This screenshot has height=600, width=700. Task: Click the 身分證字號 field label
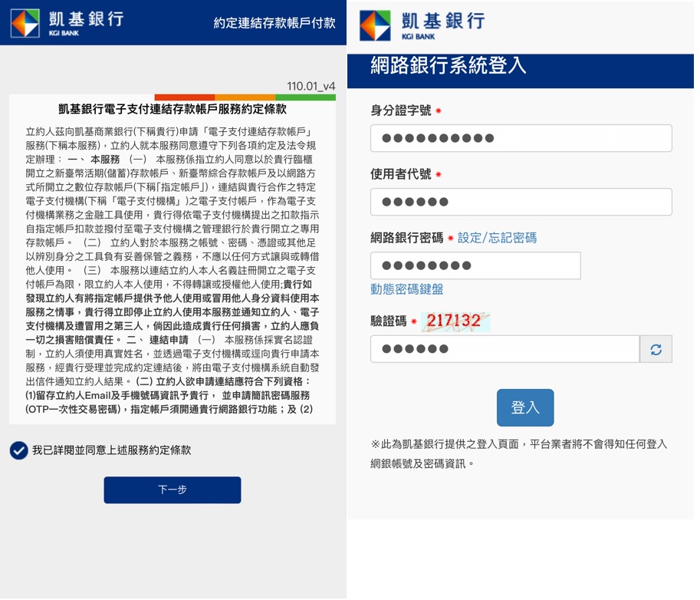point(400,110)
